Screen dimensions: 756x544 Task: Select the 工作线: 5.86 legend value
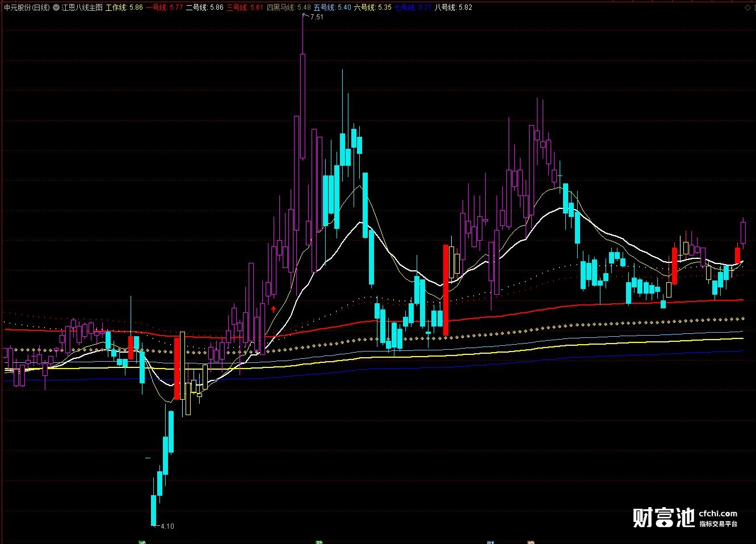(x=124, y=8)
